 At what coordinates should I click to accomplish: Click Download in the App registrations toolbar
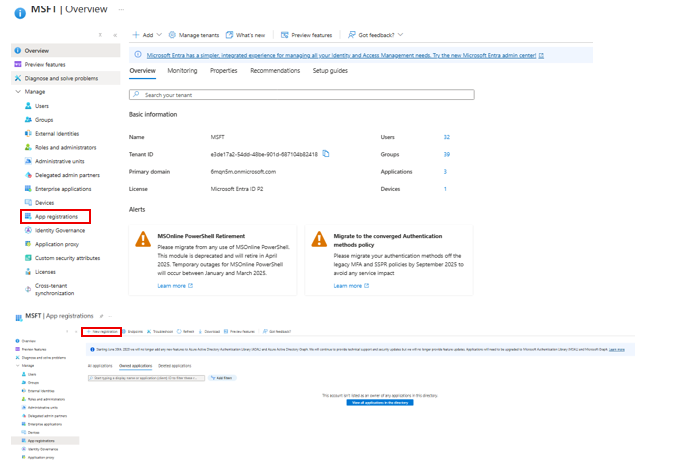tap(209, 331)
